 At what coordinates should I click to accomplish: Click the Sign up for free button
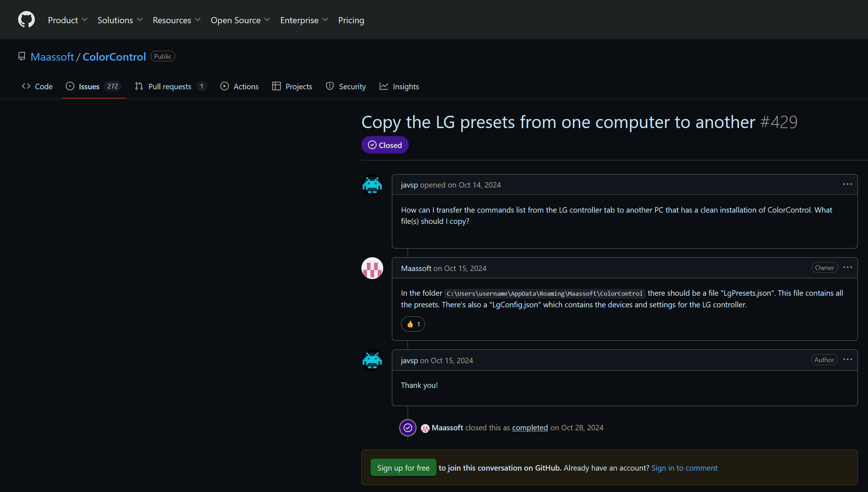[x=403, y=468]
